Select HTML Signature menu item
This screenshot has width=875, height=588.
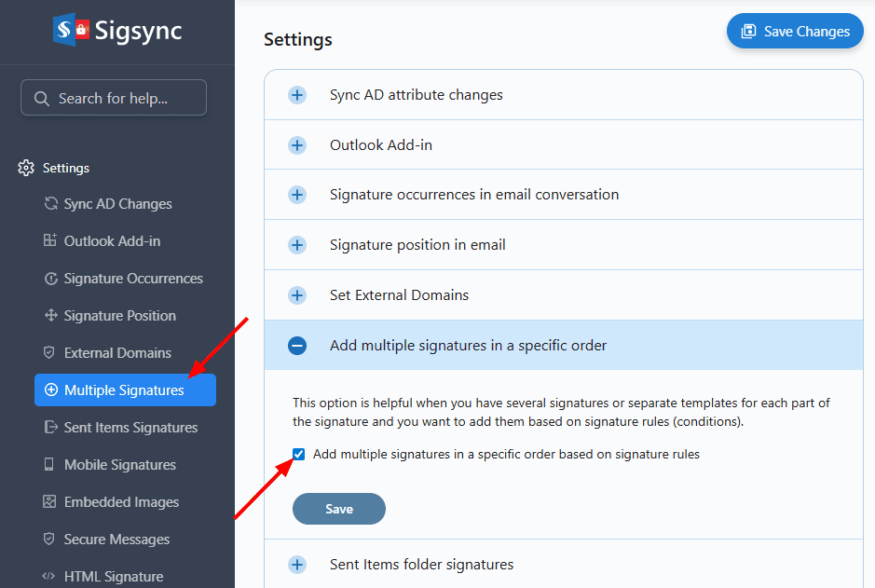pyautogui.click(x=113, y=577)
